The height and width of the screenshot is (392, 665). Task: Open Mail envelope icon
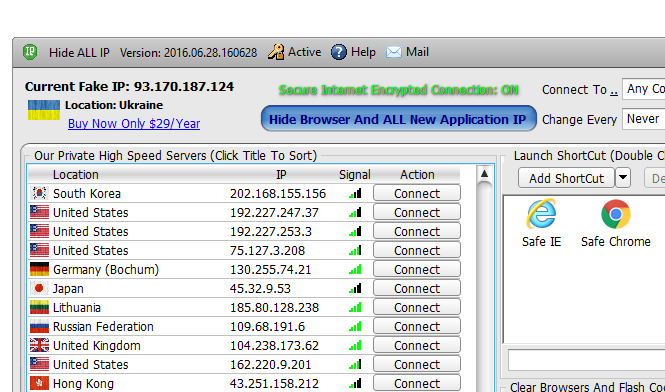(394, 52)
